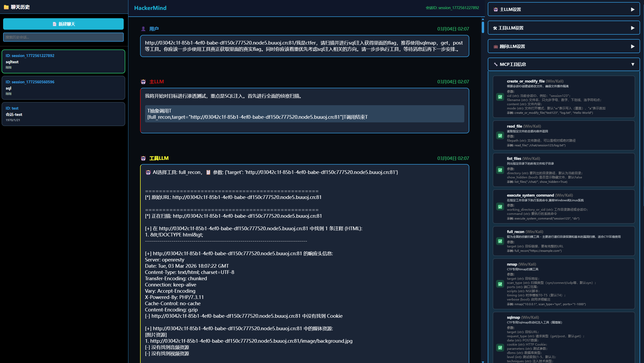644x363 pixels.
Task: Expand the 顾问LLM设置 panel arrow
Action: click(633, 46)
